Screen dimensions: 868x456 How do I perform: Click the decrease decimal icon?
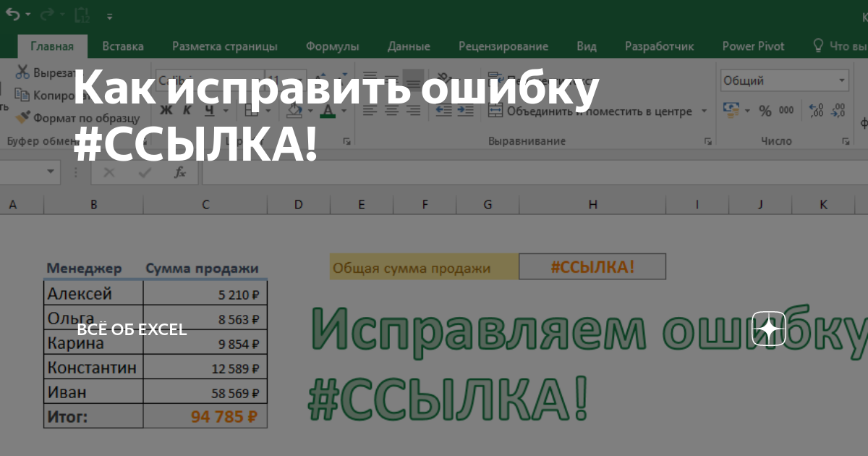[838, 111]
